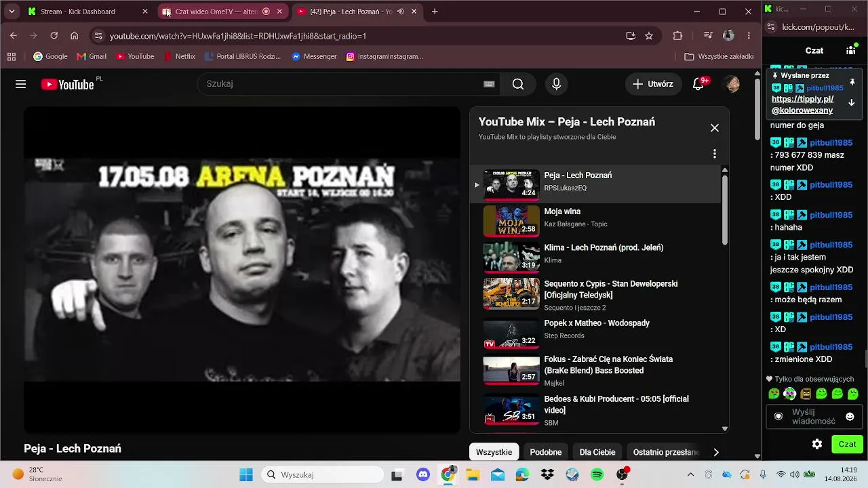Open the Netflix bookmark

[x=180, y=56]
